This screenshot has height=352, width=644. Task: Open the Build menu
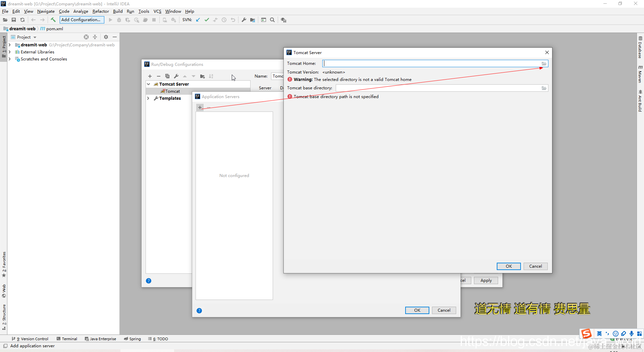pos(118,11)
